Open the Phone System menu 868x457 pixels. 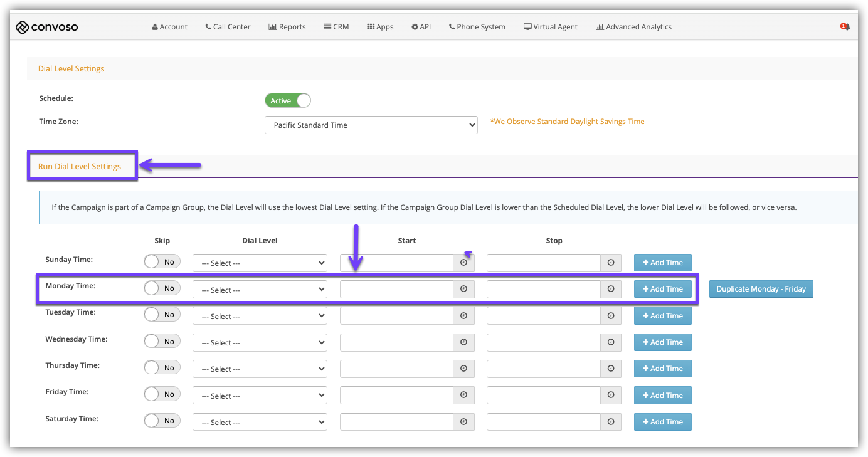point(477,27)
